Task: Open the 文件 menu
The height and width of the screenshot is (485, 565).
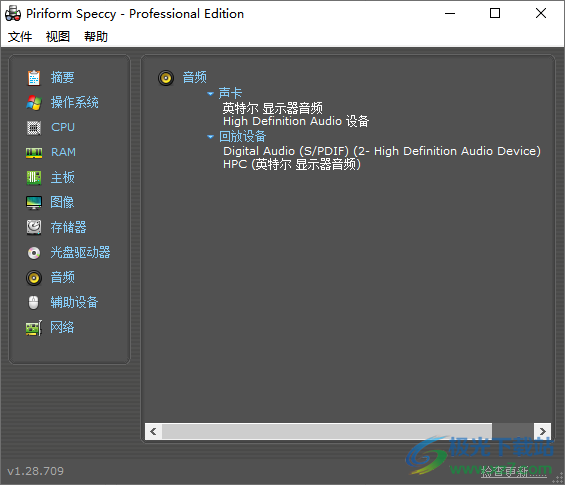Action: point(20,36)
